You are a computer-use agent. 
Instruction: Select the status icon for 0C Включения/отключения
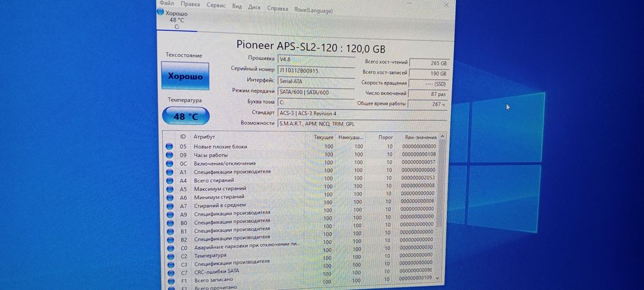click(x=169, y=164)
